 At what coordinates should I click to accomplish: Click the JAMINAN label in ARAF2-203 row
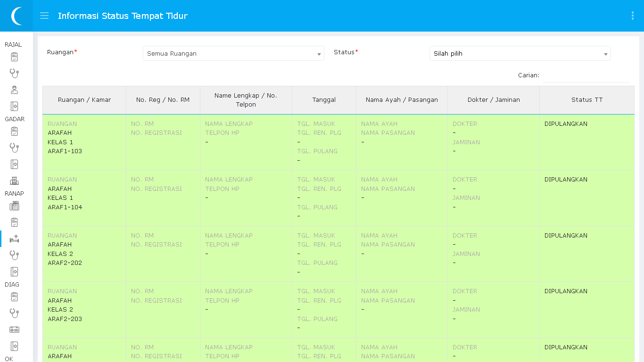466,310
